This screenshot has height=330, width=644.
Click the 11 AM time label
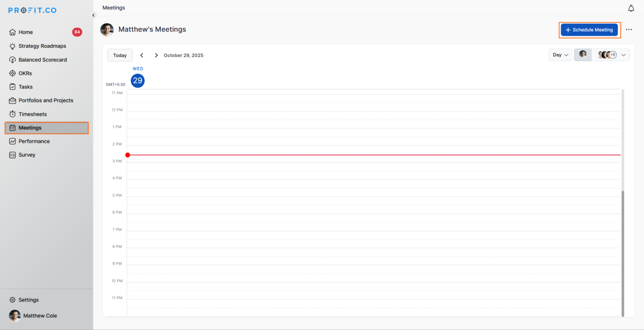click(x=117, y=93)
